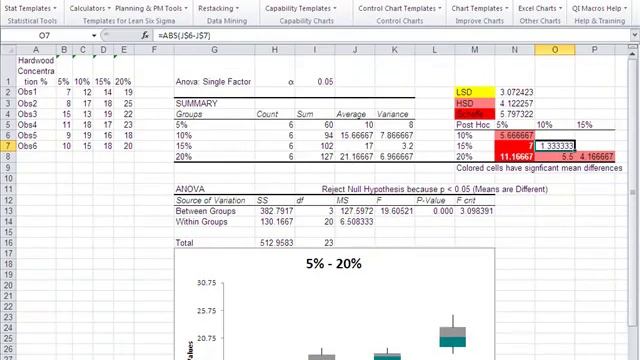This screenshot has height=360, width=640.
Task: Click the red Scheffe cell
Action: tap(475, 114)
